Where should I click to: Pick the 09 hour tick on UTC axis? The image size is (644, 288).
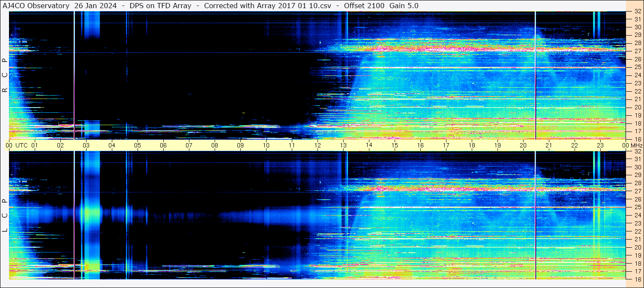[240, 145]
